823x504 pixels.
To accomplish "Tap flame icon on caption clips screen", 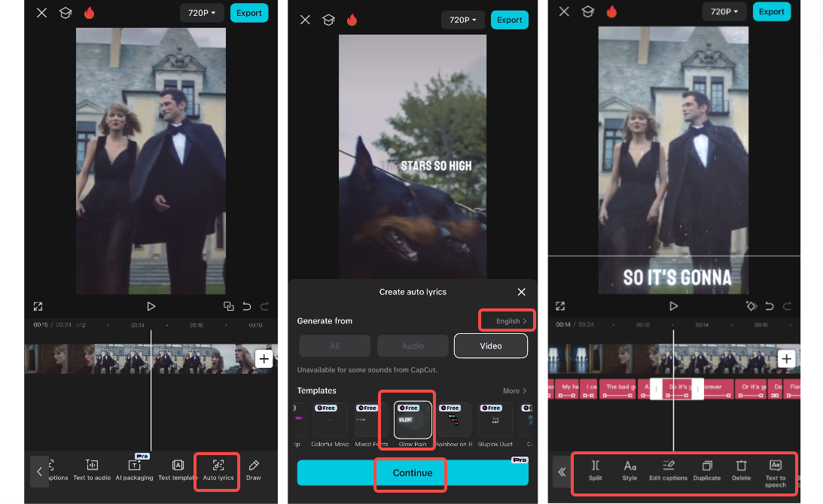I will (611, 11).
